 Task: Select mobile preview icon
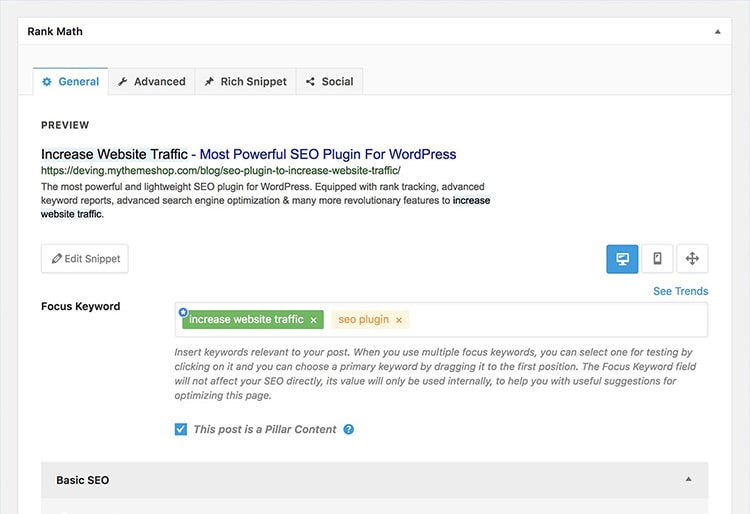point(657,259)
